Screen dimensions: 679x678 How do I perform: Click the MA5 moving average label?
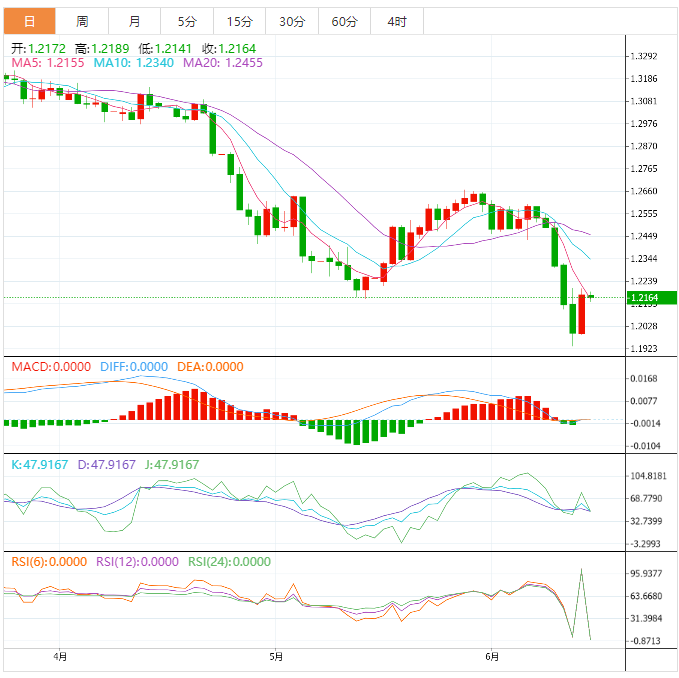click(x=47, y=63)
